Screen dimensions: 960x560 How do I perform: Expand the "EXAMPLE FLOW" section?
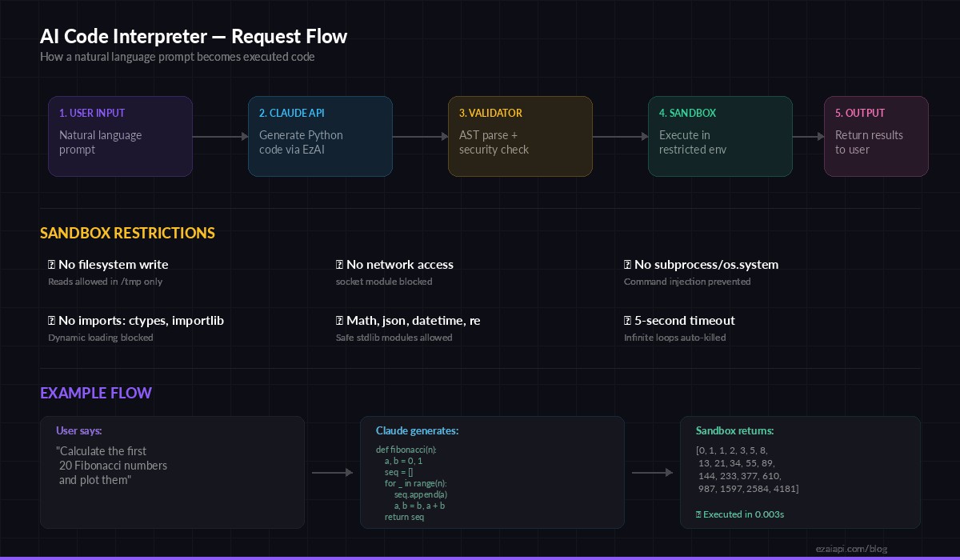tap(96, 393)
